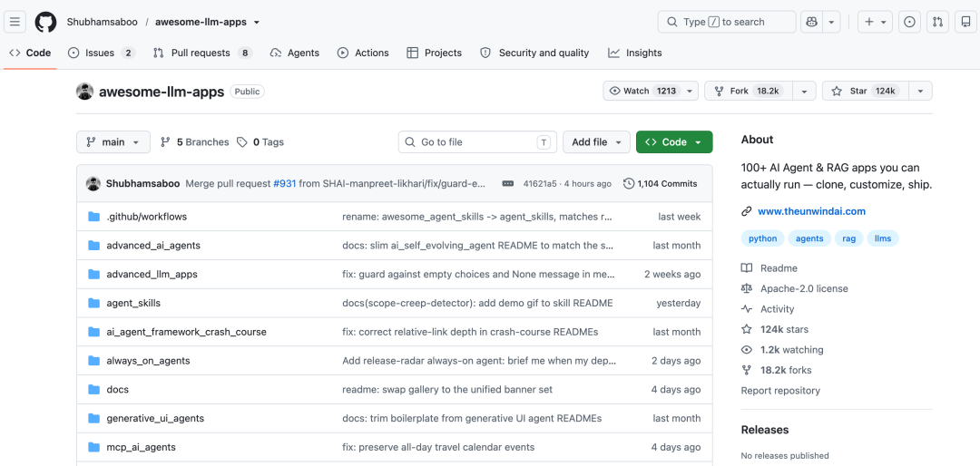Click the link icon beside www.theunwindai.com
The image size is (980, 466).
[x=746, y=211]
